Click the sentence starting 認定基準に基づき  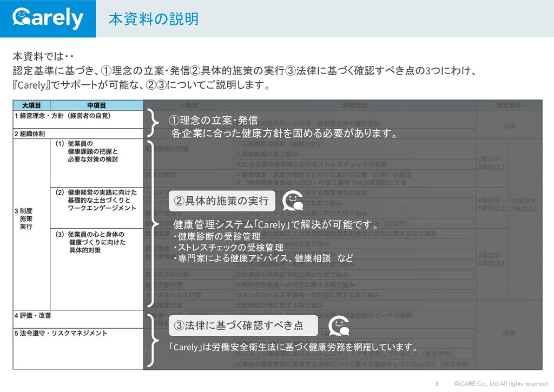click(x=246, y=71)
